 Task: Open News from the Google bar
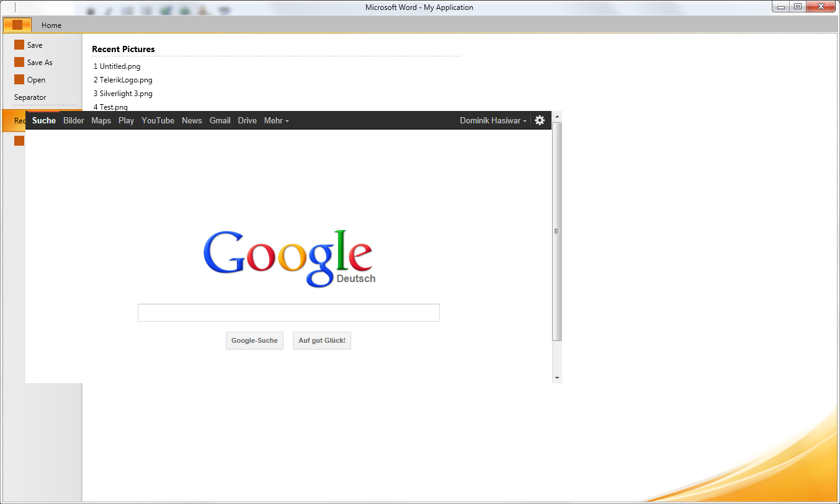click(x=192, y=120)
